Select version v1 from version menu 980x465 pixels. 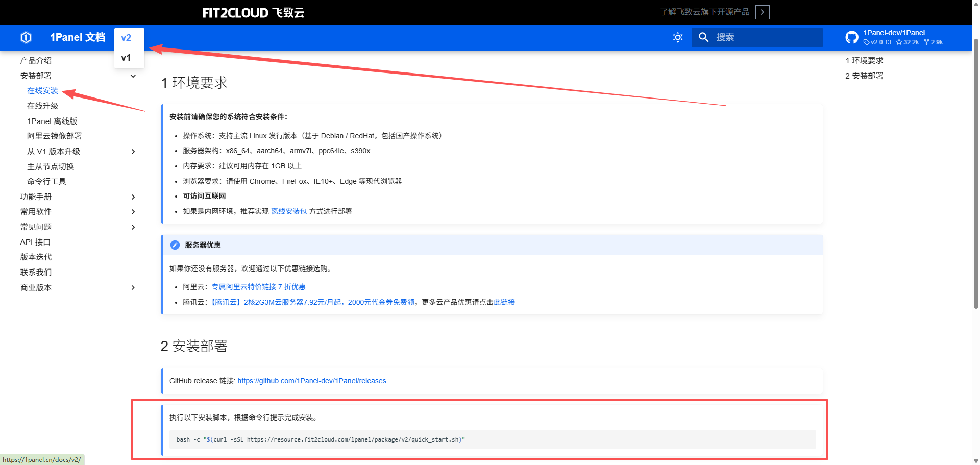126,58
